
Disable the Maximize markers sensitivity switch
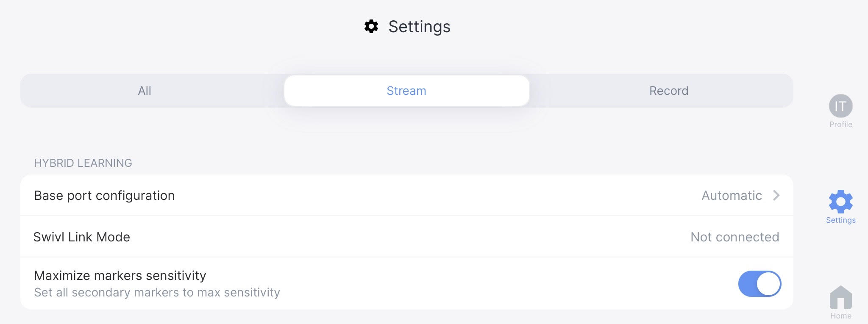click(759, 284)
